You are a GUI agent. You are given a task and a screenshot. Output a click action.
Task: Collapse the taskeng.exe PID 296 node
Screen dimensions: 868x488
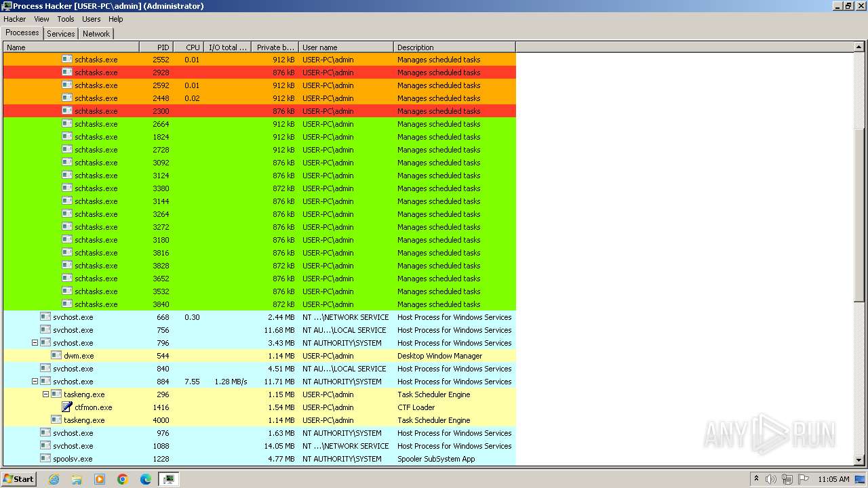45,394
